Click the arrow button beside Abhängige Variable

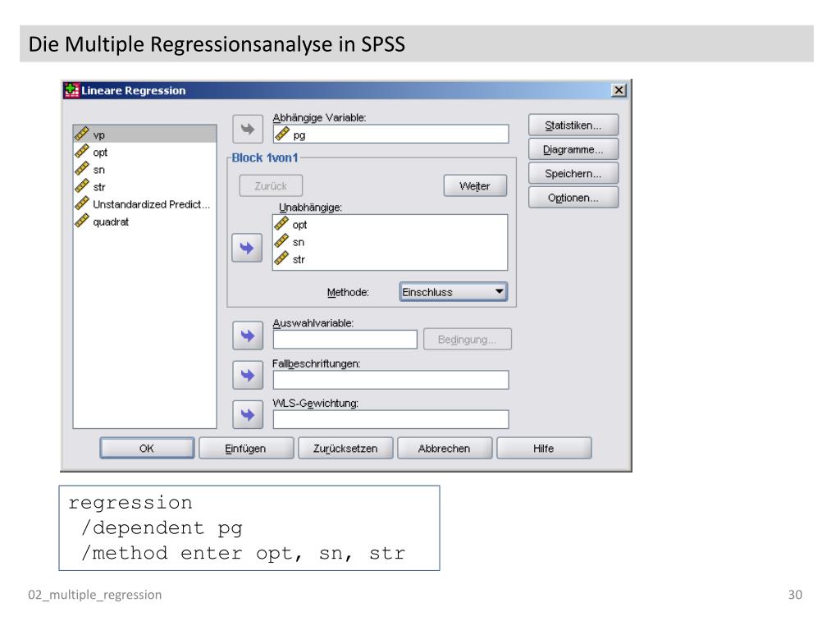248,129
